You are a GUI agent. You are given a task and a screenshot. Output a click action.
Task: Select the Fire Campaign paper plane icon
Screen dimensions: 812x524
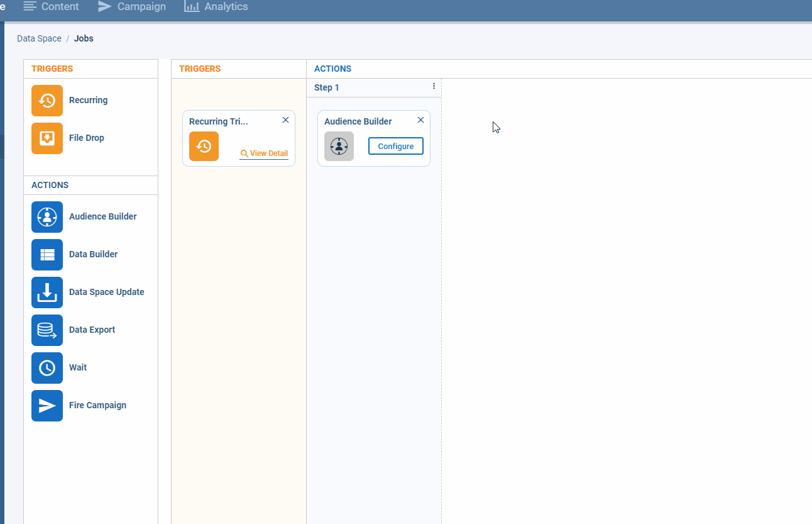[47, 406]
